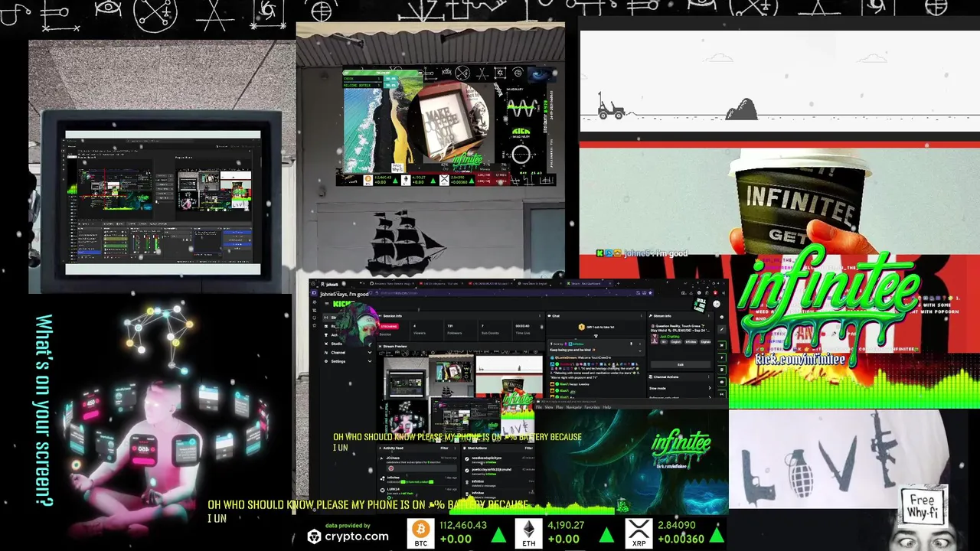Open the Channel Actions panel three-dot menu
This screenshot has width=980, height=551.
pyautogui.click(x=708, y=377)
